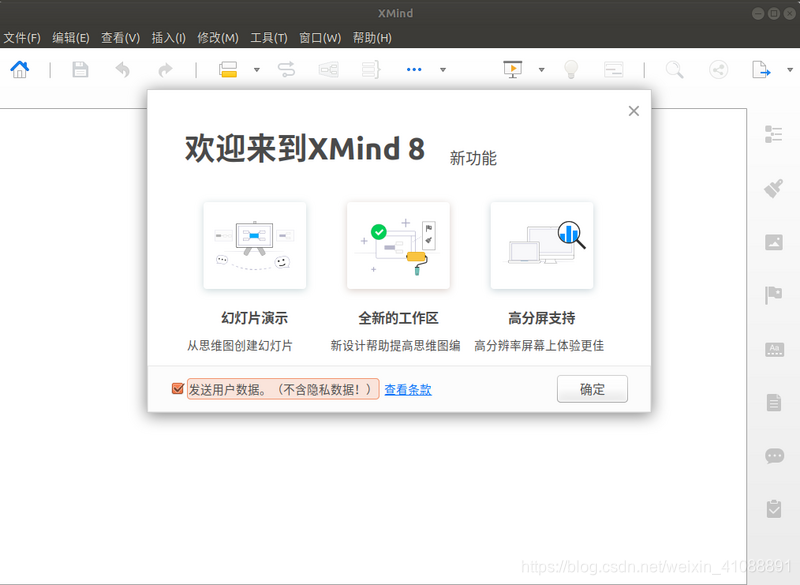The width and height of the screenshot is (800, 585).
Task: Click the Presentation play icon
Action: tap(513, 69)
